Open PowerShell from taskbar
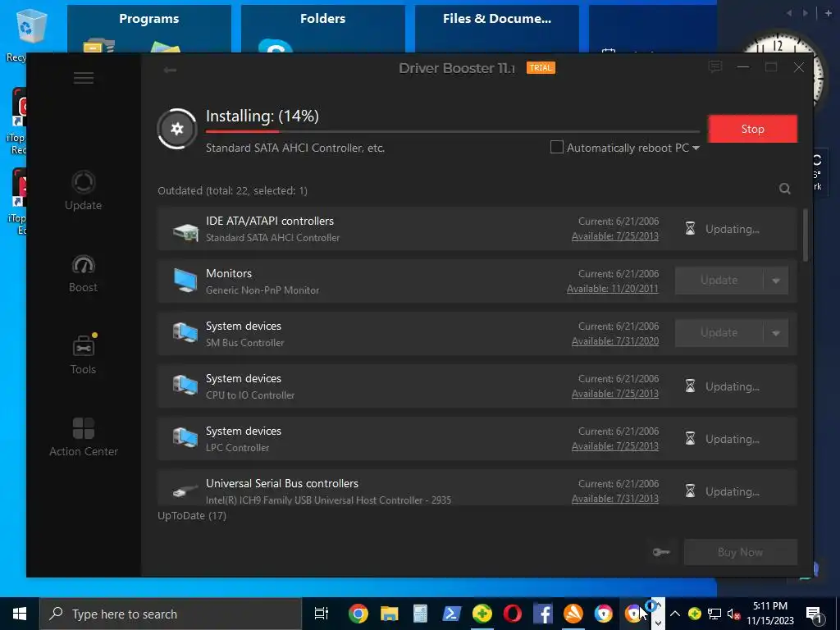This screenshot has width=840, height=630. (x=452, y=614)
